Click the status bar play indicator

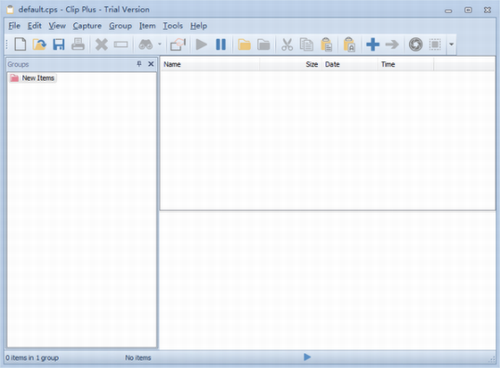coord(307,357)
